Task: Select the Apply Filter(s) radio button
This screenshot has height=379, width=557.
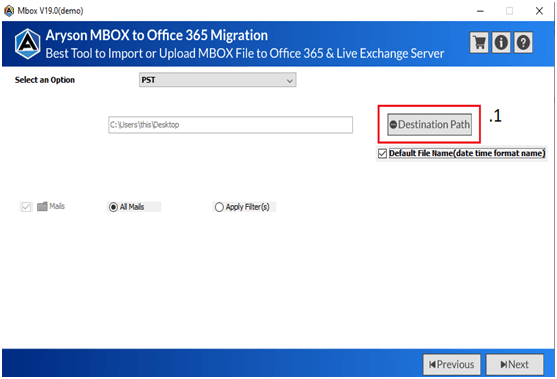Action: [219, 207]
